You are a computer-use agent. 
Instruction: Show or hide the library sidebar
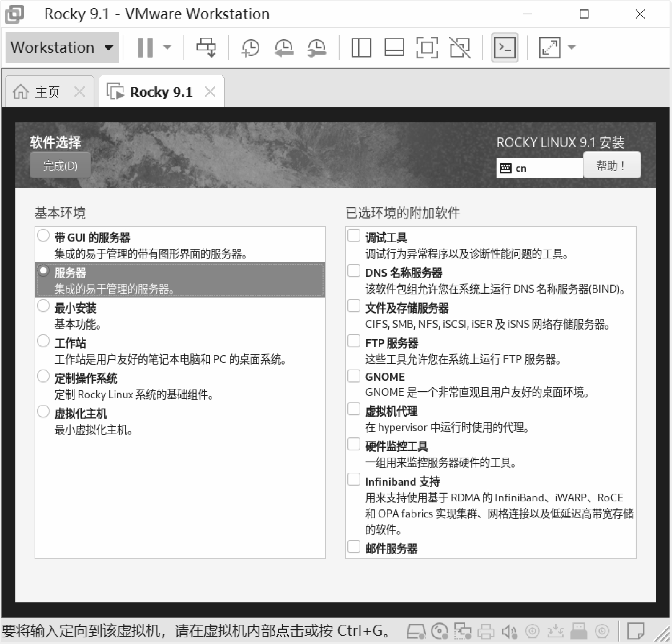[361, 47]
